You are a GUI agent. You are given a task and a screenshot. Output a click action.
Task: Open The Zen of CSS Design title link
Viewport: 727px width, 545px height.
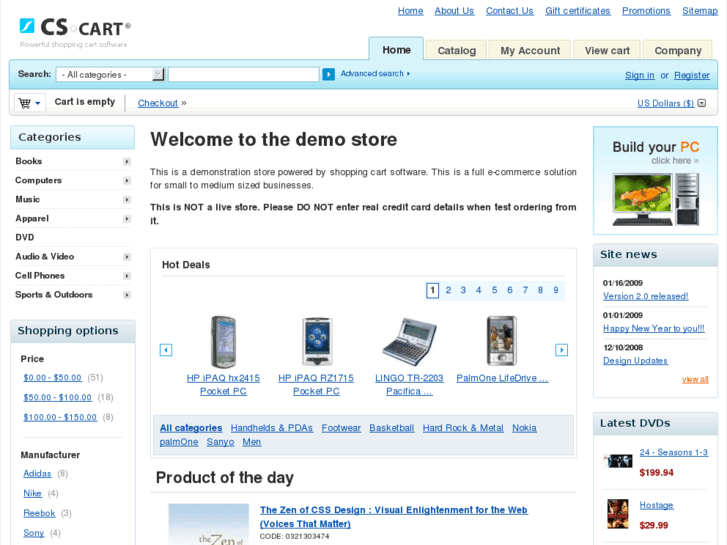coord(394,517)
